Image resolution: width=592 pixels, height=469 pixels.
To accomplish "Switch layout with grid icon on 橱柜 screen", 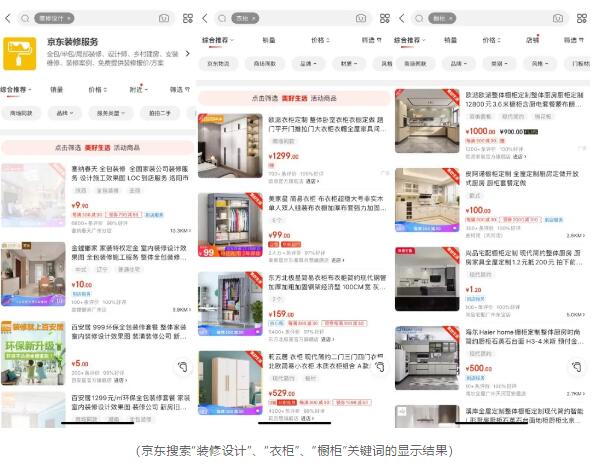I will pyautogui.click(x=581, y=18).
